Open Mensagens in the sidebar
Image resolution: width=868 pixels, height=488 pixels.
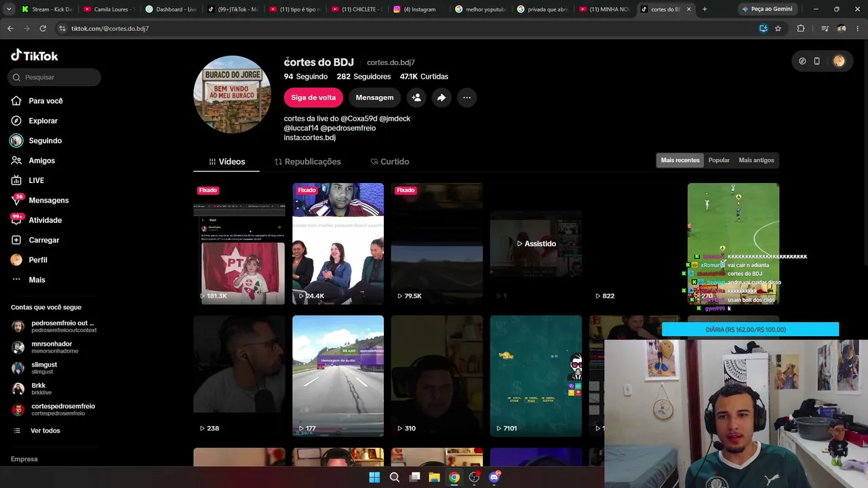tap(40, 200)
